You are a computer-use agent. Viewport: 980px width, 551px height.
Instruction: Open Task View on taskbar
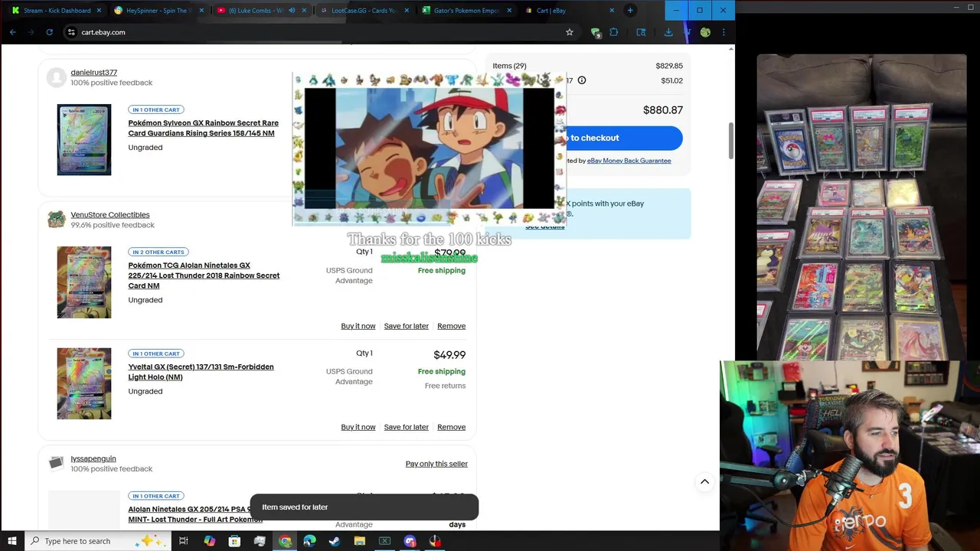184,541
